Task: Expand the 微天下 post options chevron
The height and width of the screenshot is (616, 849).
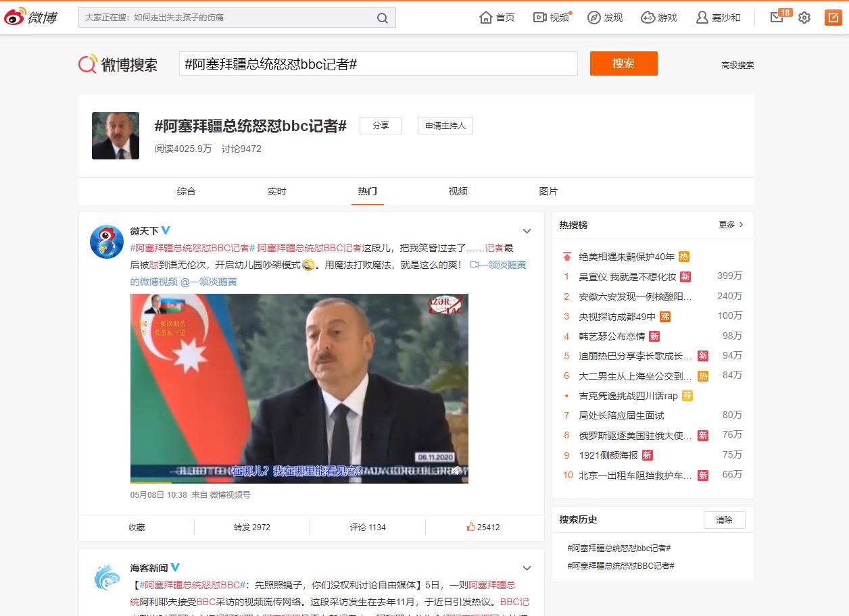Action: tap(527, 231)
